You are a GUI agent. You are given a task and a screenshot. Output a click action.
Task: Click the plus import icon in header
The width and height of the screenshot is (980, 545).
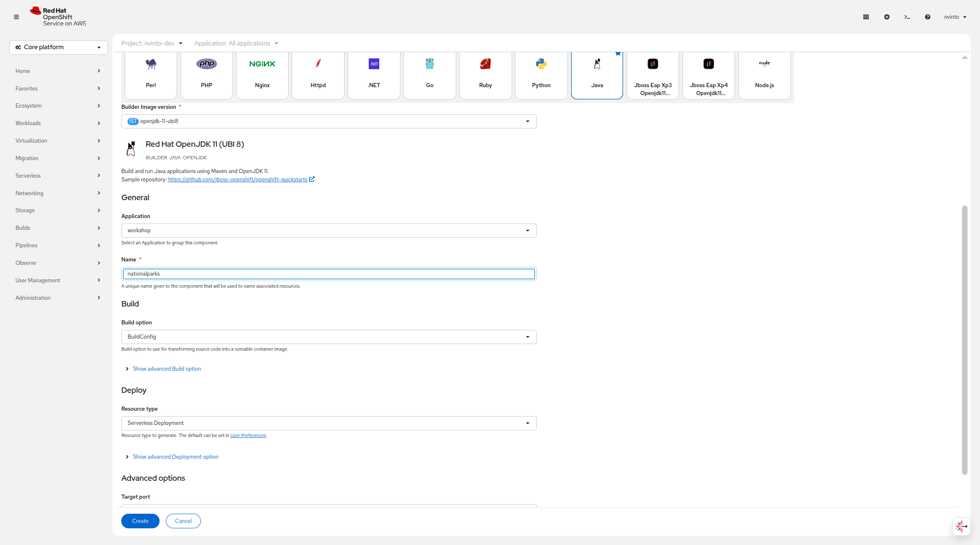[887, 17]
